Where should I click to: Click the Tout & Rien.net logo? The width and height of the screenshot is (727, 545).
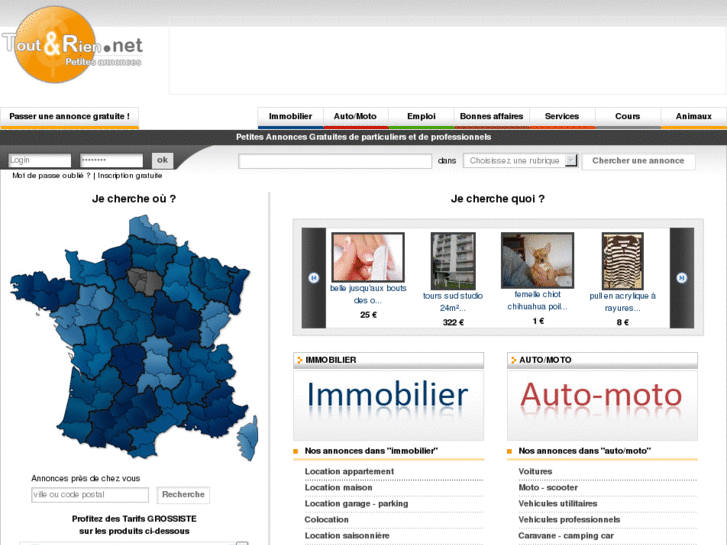(x=72, y=45)
